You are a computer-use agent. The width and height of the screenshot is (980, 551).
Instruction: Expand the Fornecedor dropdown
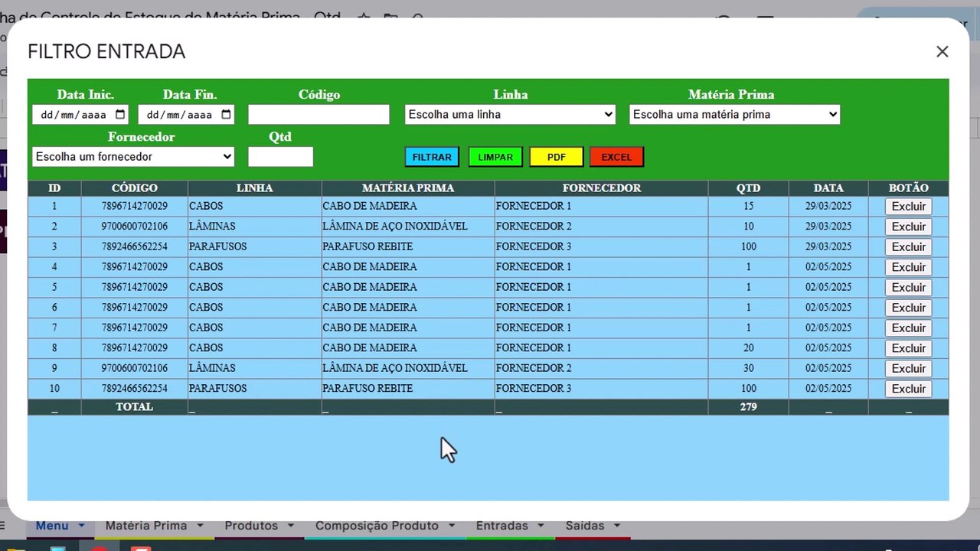[x=133, y=157]
